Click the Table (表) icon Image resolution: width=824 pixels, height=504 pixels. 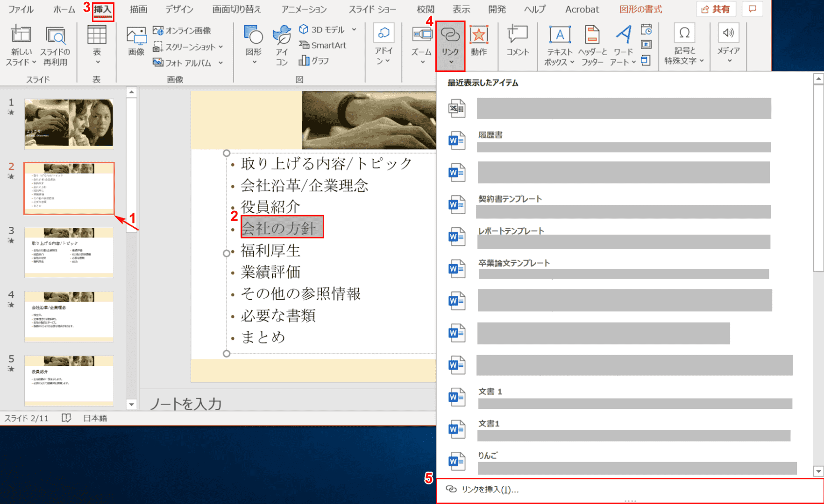tap(97, 35)
